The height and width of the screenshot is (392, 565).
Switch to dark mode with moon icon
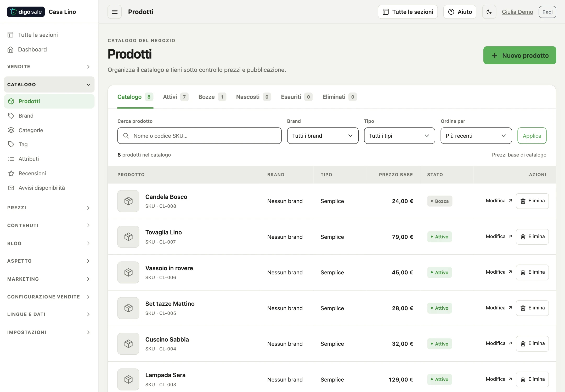(x=489, y=12)
